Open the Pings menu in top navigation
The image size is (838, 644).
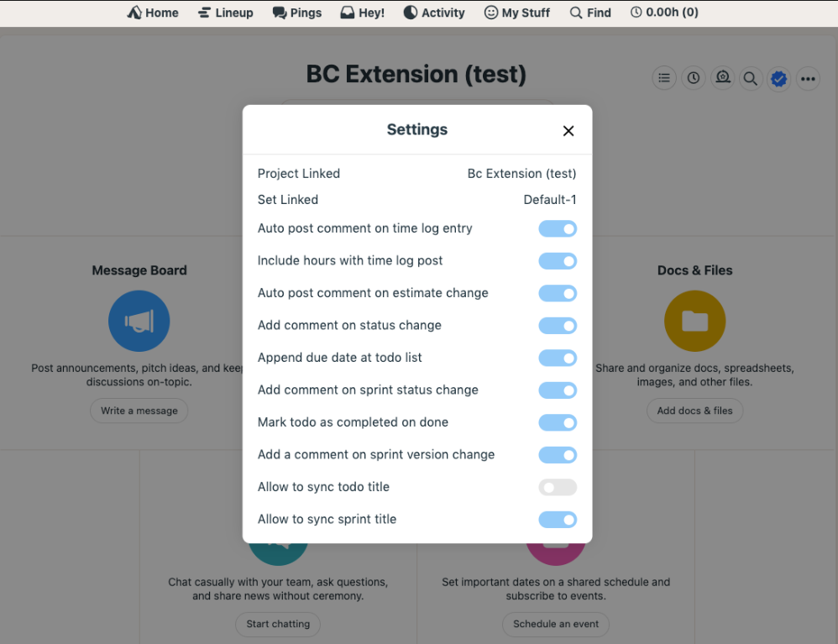point(297,13)
